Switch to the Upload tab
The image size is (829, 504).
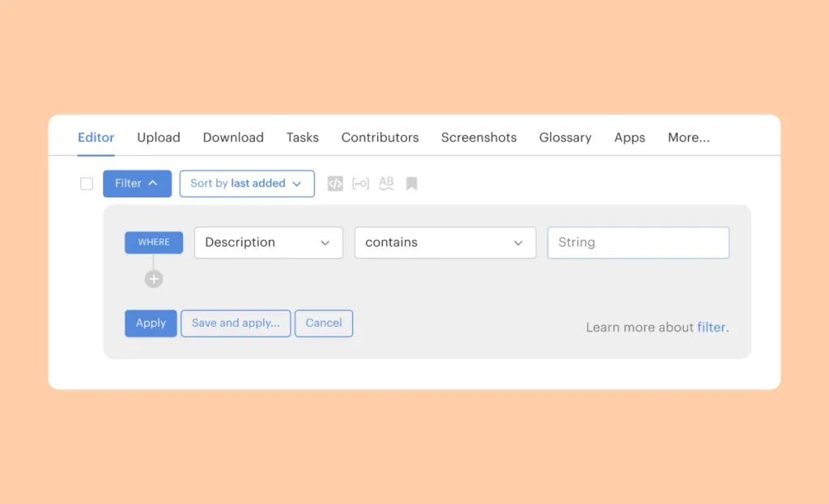point(159,138)
